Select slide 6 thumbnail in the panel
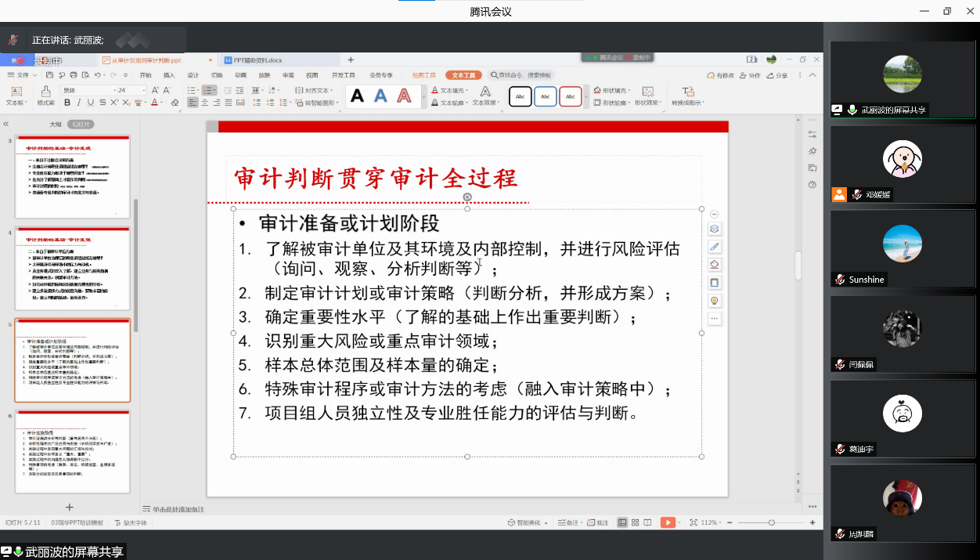 [x=72, y=451]
